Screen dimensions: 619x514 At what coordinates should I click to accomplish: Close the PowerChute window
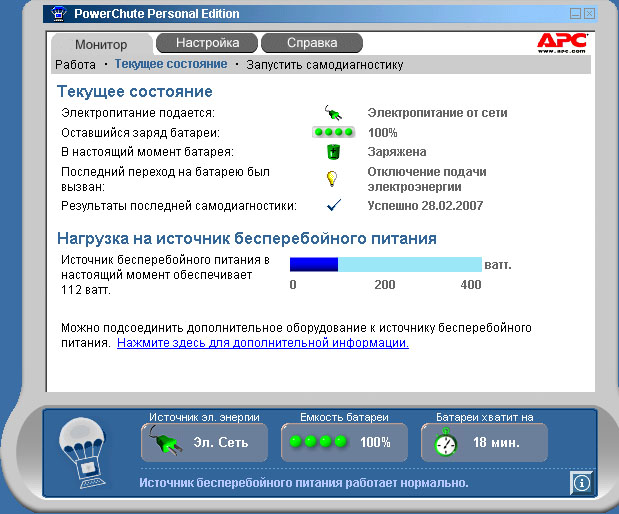(x=590, y=14)
